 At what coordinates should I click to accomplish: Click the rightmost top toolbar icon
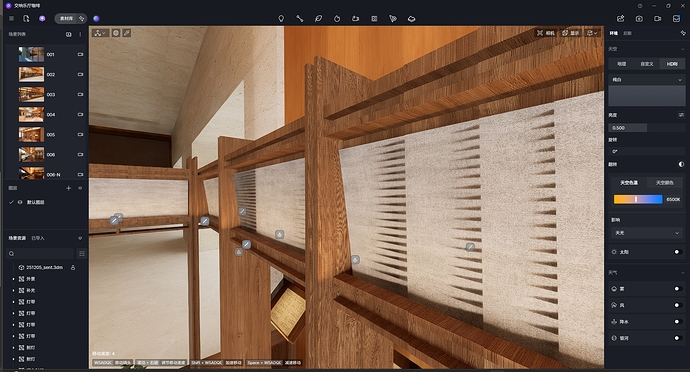coord(676,18)
